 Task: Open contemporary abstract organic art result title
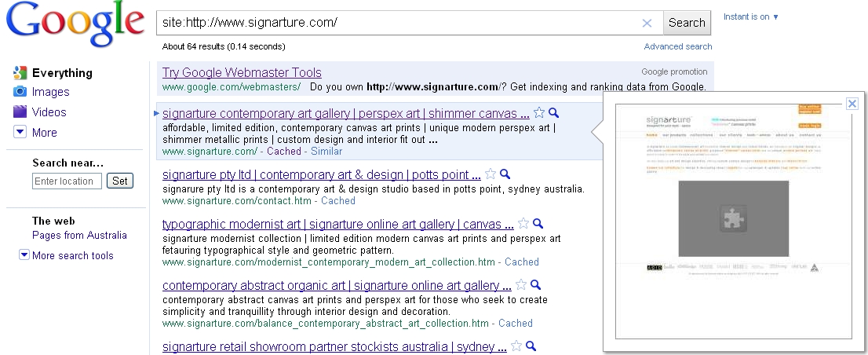click(337, 286)
